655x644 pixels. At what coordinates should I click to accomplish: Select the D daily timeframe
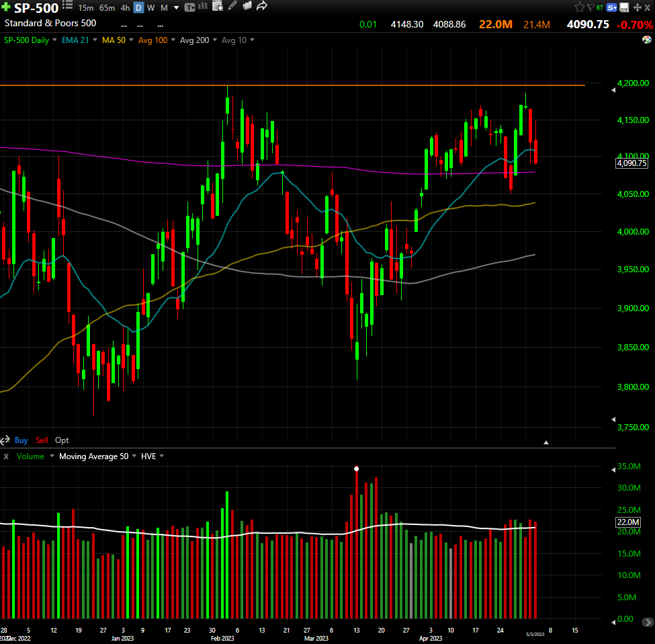click(138, 8)
